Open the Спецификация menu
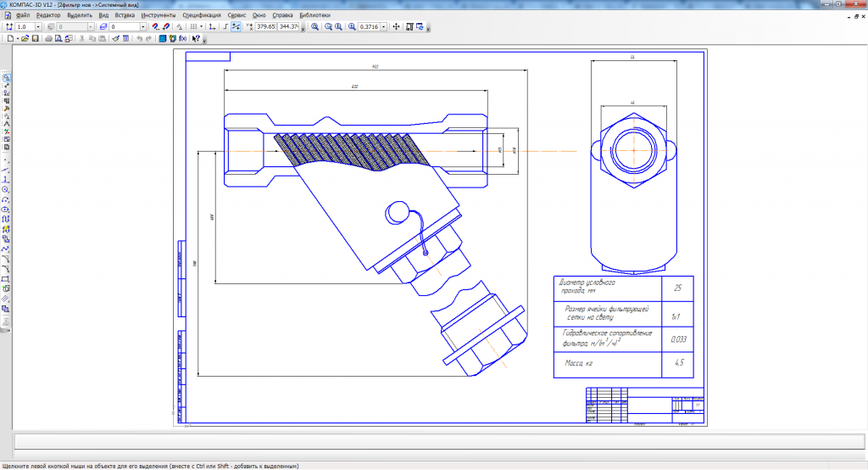The width and height of the screenshot is (868, 470). pyautogui.click(x=202, y=15)
